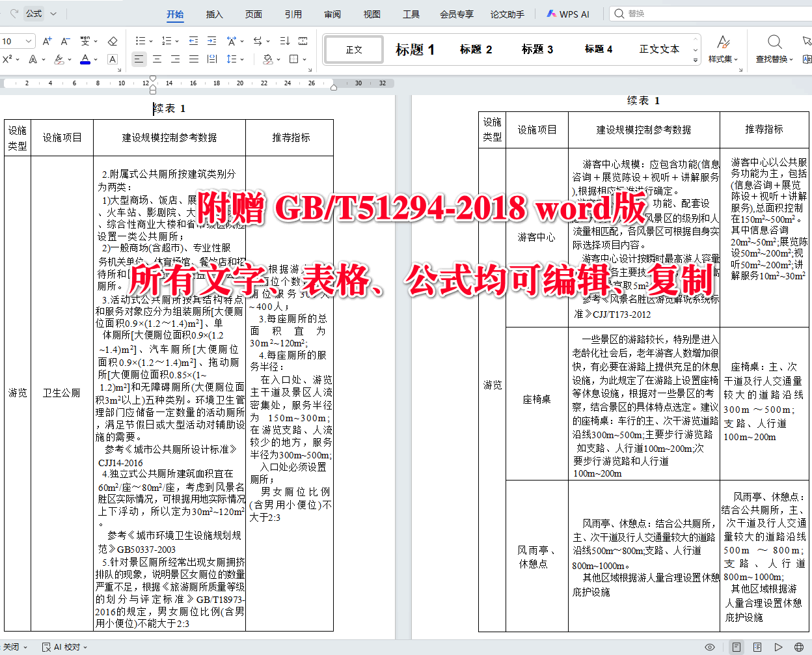The width and height of the screenshot is (812, 655).
Task: Toggle character border A icon
Action: [x=113, y=59]
